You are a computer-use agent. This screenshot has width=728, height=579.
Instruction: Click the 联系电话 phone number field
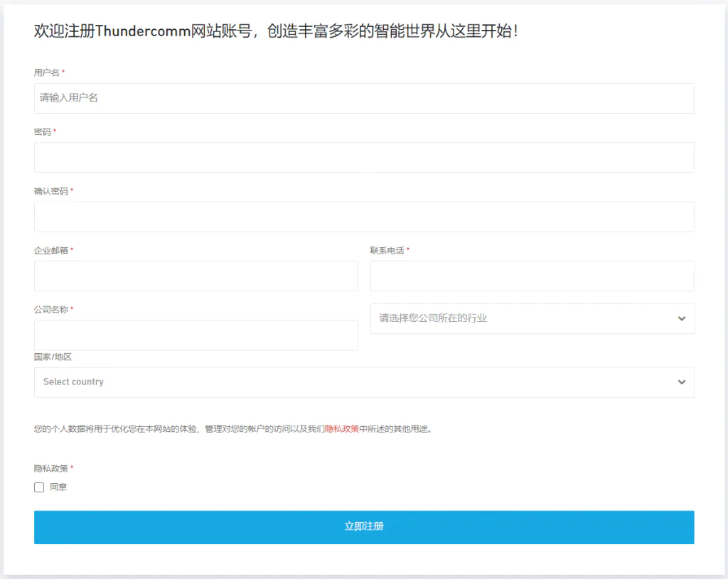coord(532,276)
